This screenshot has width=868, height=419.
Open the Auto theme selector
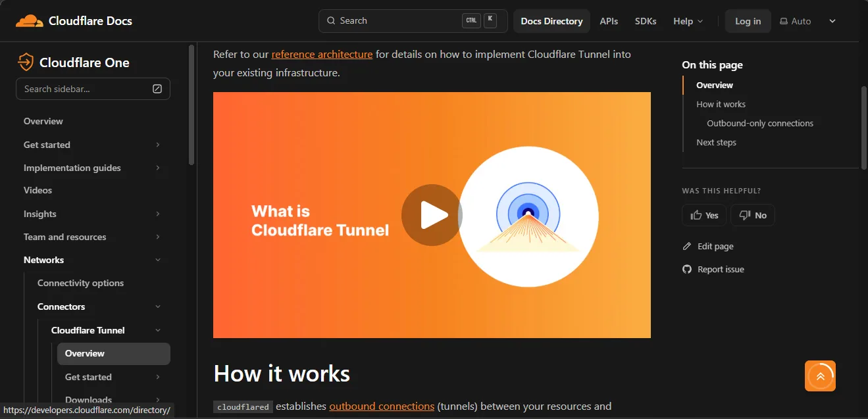(x=807, y=21)
